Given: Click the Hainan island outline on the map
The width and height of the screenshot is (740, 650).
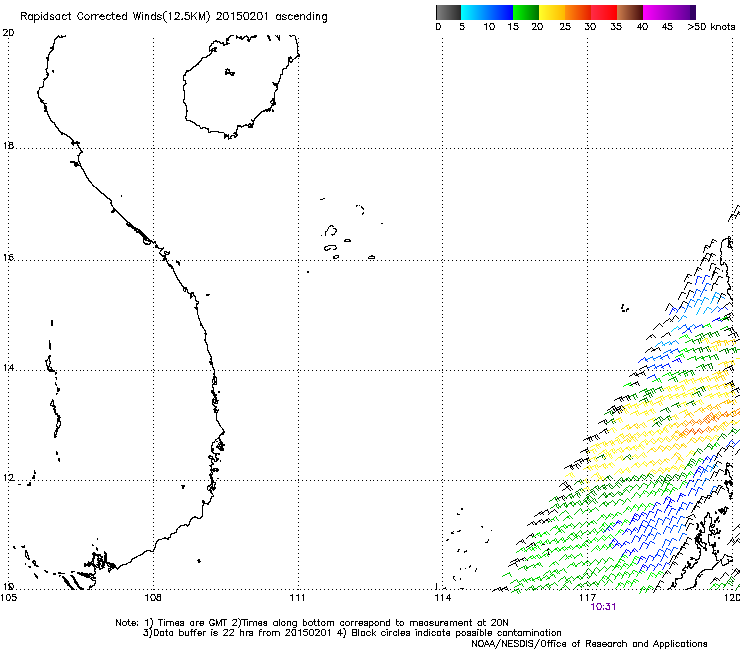Looking at the screenshot, I should tap(241, 86).
